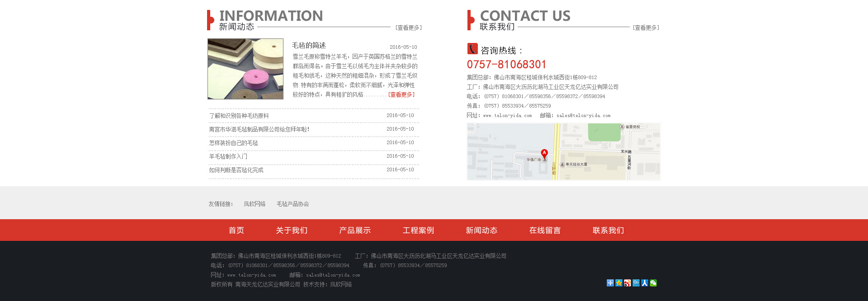This screenshot has width=868, height=301.
Task: Click the blue plus share-more icon
Action: click(610, 283)
